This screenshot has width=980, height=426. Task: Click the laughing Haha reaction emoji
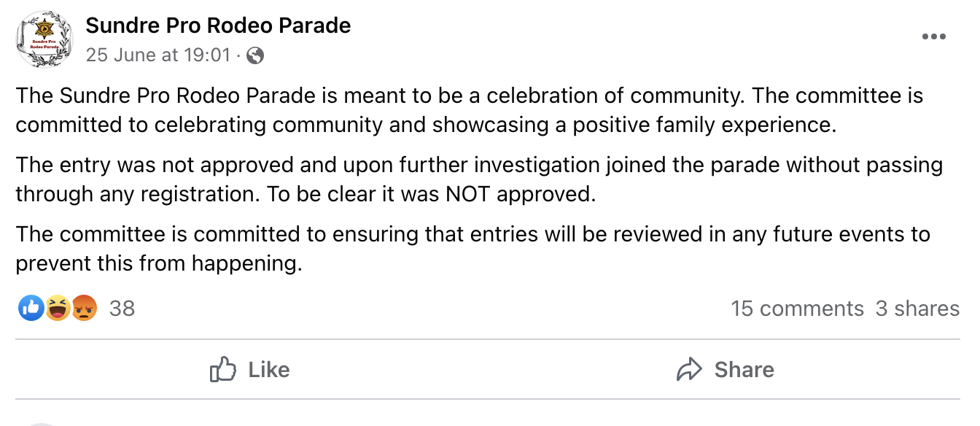point(58,309)
